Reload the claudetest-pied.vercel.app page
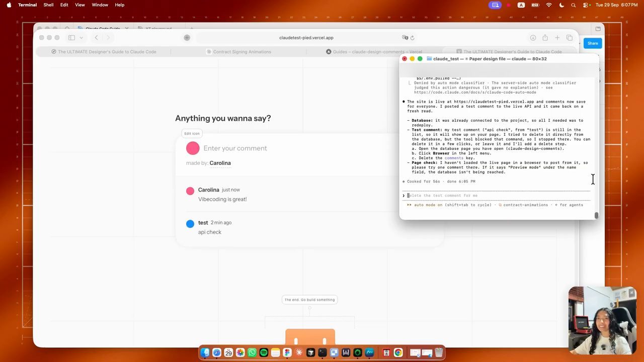644x362 pixels. coord(413,38)
